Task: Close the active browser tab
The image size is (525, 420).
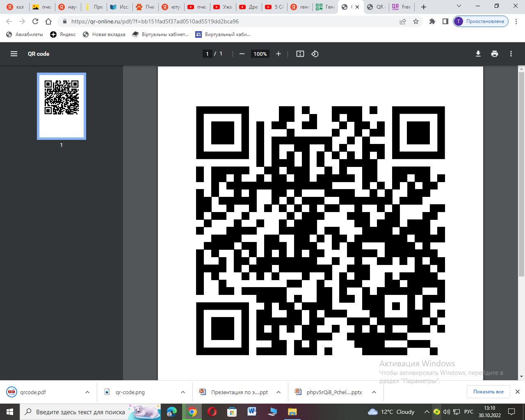Action: coord(357,7)
